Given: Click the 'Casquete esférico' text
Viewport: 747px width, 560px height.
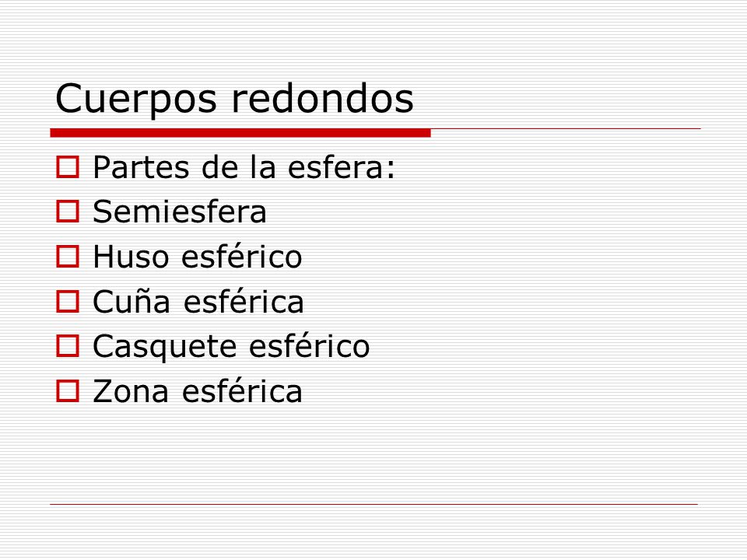Looking at the screenshot, I should 232,347.
